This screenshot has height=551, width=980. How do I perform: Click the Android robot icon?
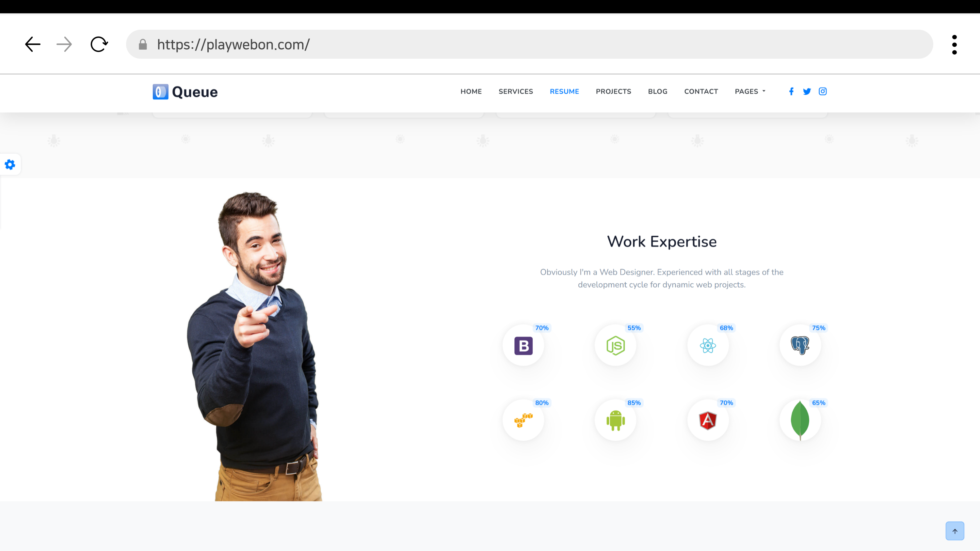615,420
